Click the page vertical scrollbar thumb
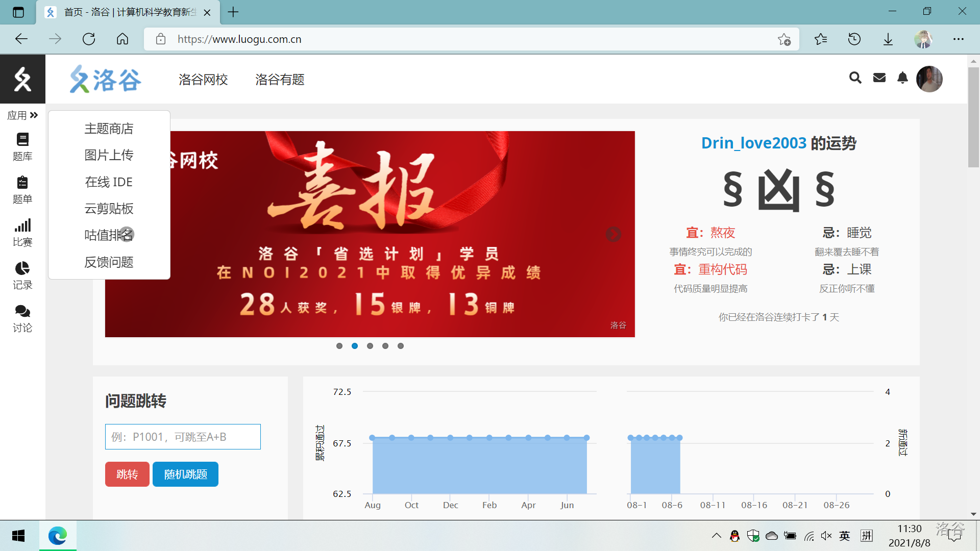 973,116
